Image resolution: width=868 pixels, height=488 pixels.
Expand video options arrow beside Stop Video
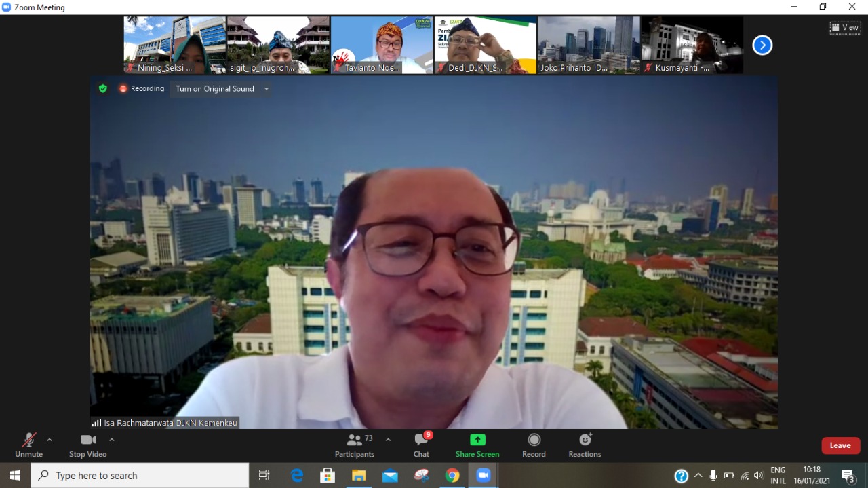pos(112,440)
